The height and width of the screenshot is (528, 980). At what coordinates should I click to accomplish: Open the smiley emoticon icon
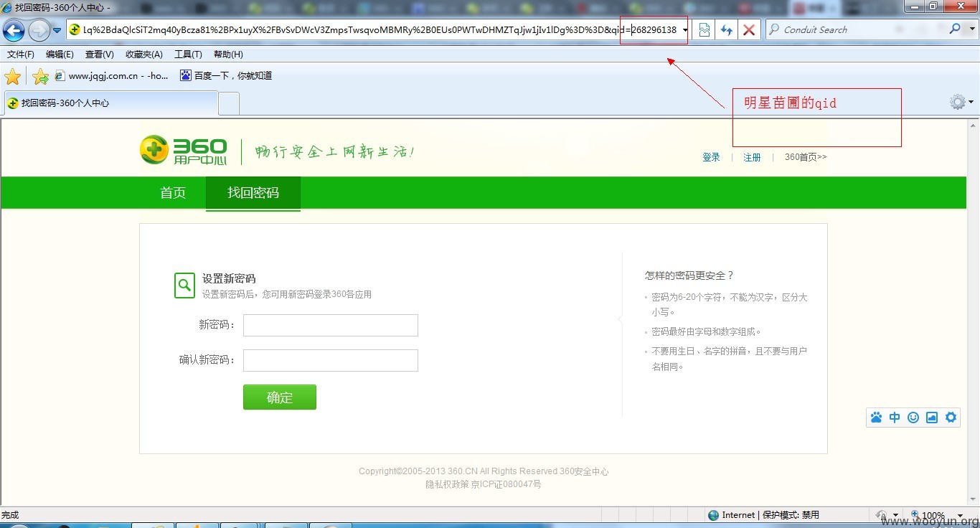click(913, 418)
